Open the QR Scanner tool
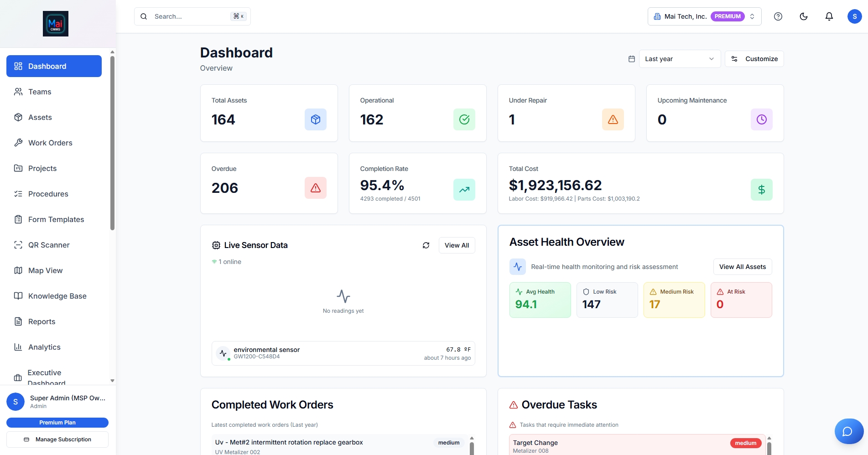 (48, 245)
